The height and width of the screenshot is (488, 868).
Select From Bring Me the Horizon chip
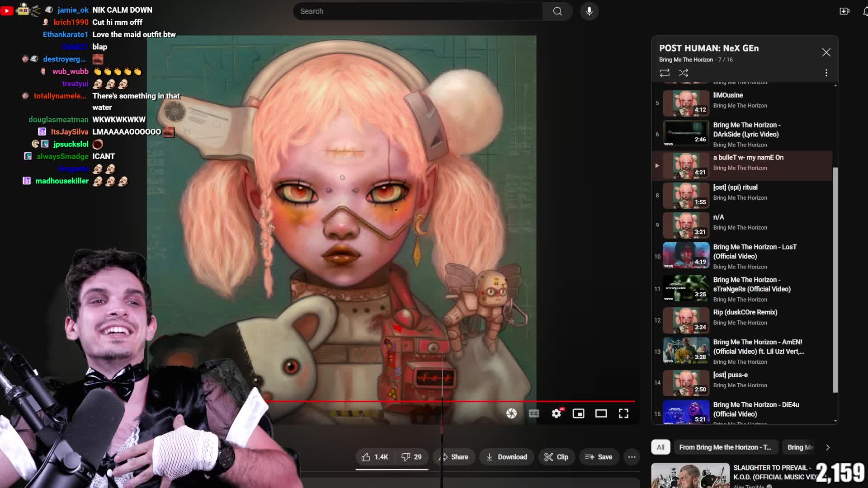pos(725,447)
